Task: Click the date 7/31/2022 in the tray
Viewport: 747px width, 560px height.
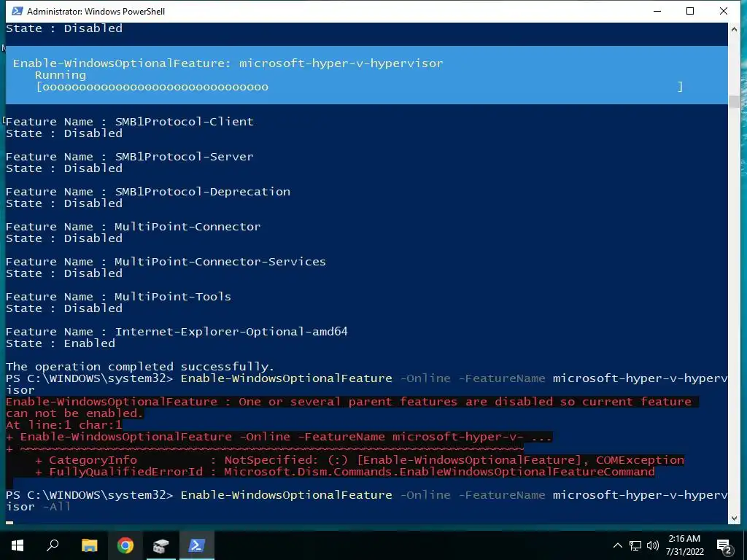Action: (x=684, y=552)
